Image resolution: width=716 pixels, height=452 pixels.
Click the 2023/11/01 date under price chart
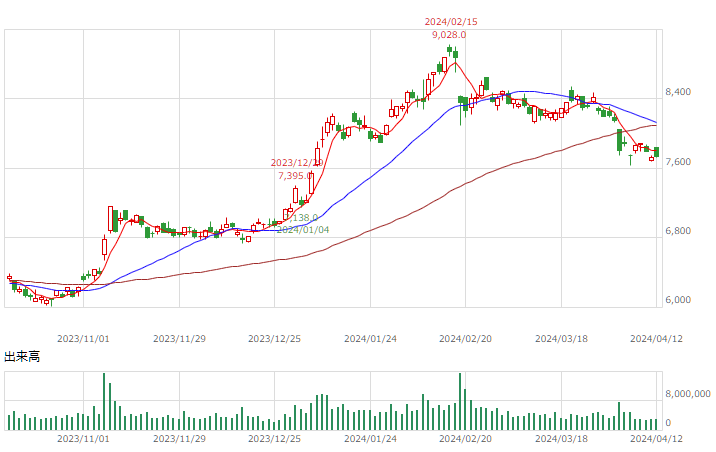[83, 339]
